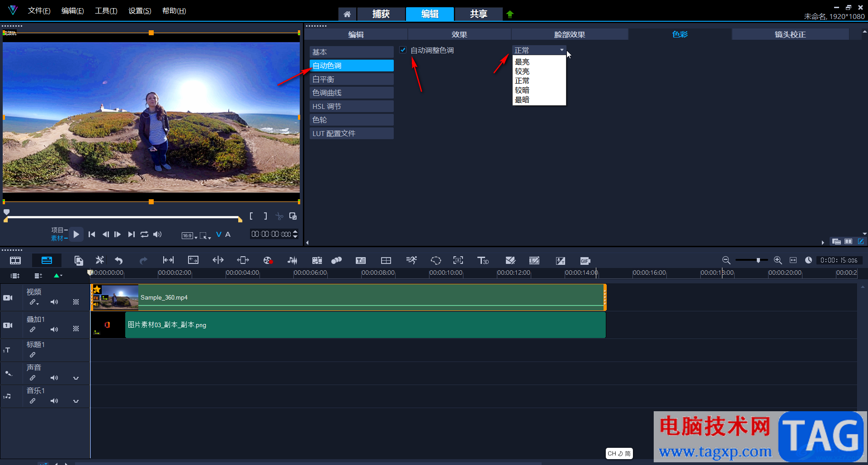Expand the 音乐1 track options chevron
Image resolution: width=868 pixels, height=465 pixels.
point(76,401)
